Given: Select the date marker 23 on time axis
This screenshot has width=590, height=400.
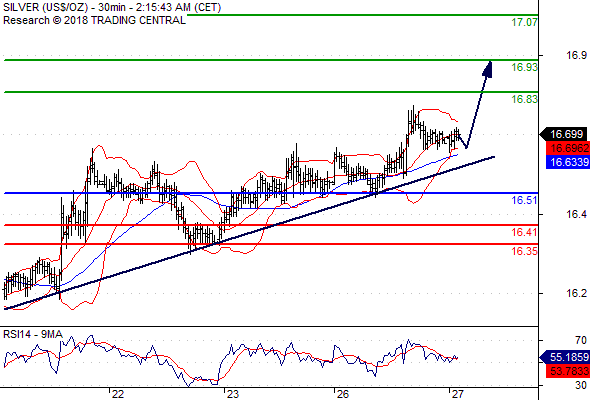Looking at the screenshot, I should tap(233, 394).
